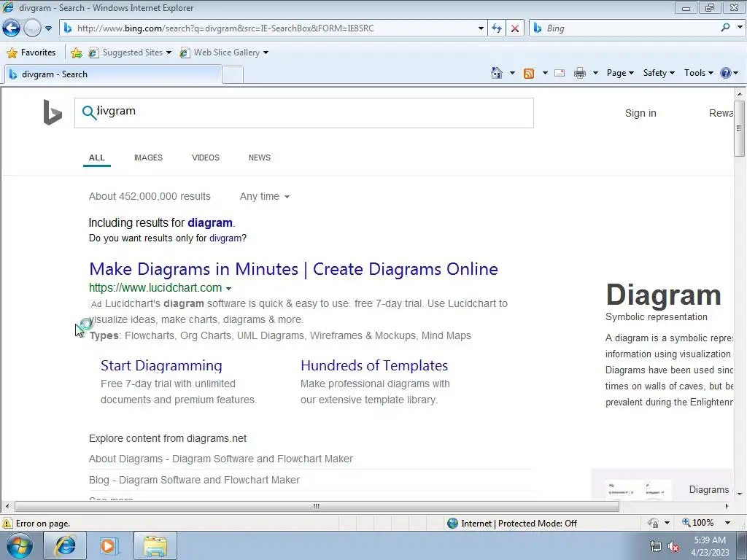The image size is (747, 560).
Task: Click the About 452,000,000 results text
Action: coord(150,196)
